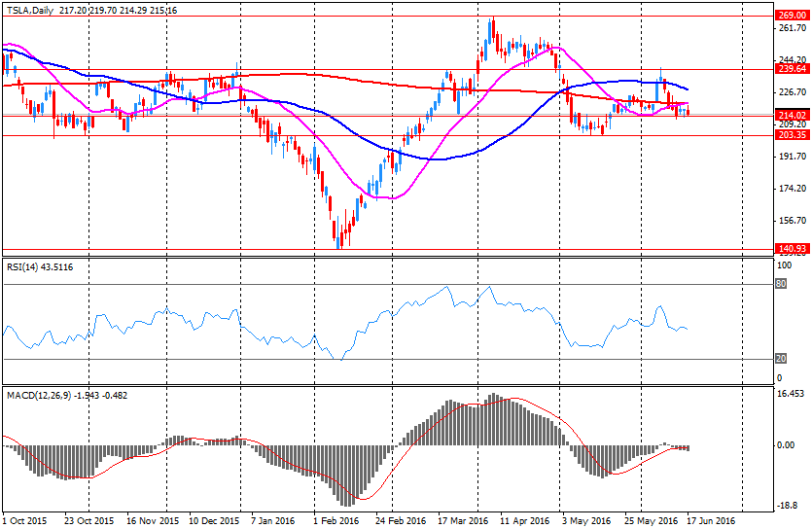Click the 24 Feb 2016 date label

(x=401, y=520)
